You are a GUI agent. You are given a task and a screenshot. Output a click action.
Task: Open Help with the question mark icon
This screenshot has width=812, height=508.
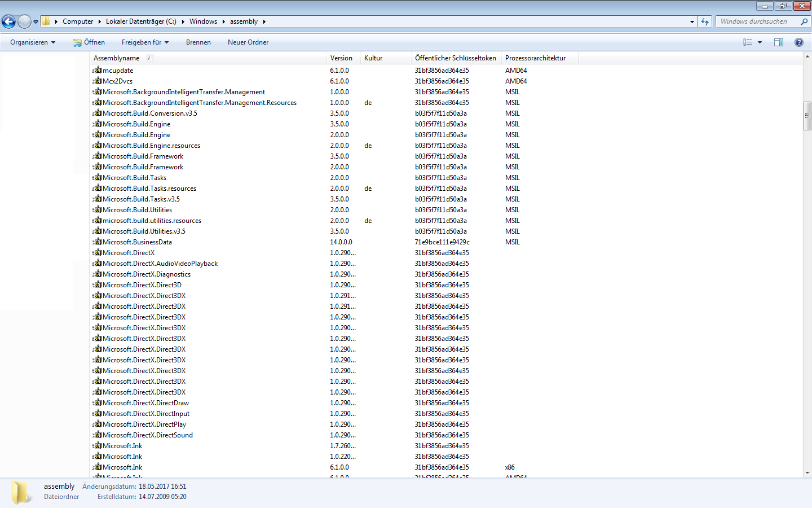tap(798, 42)
